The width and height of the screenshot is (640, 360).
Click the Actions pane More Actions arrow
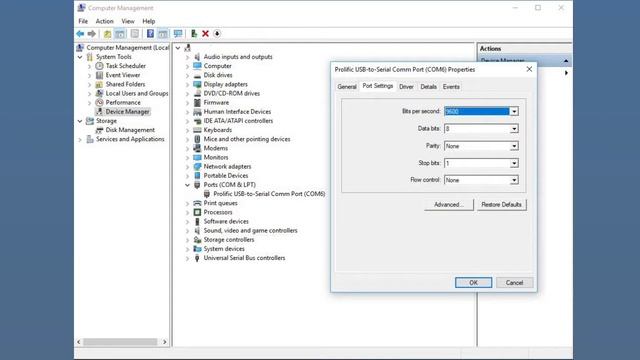point(566,73)
